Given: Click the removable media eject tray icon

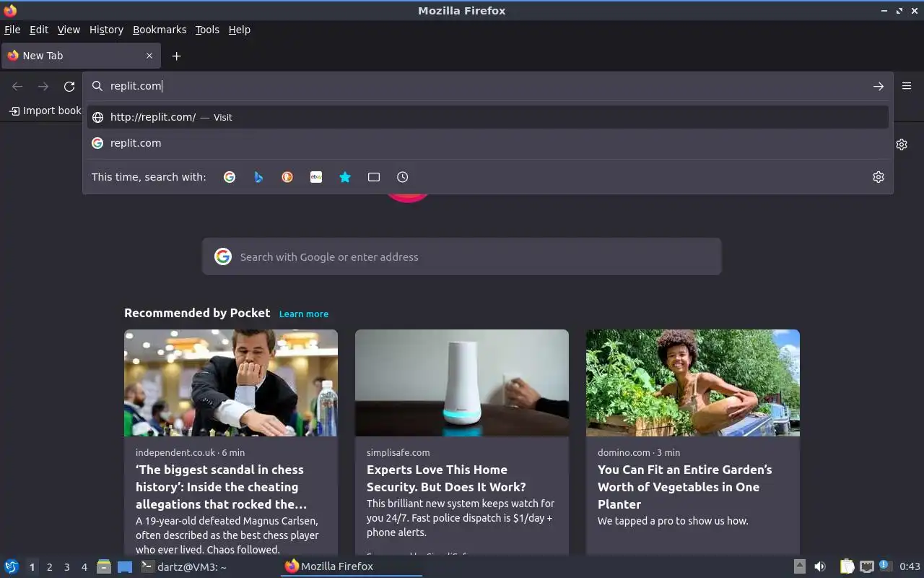Looking at the screenshot, I should [800, 566].
